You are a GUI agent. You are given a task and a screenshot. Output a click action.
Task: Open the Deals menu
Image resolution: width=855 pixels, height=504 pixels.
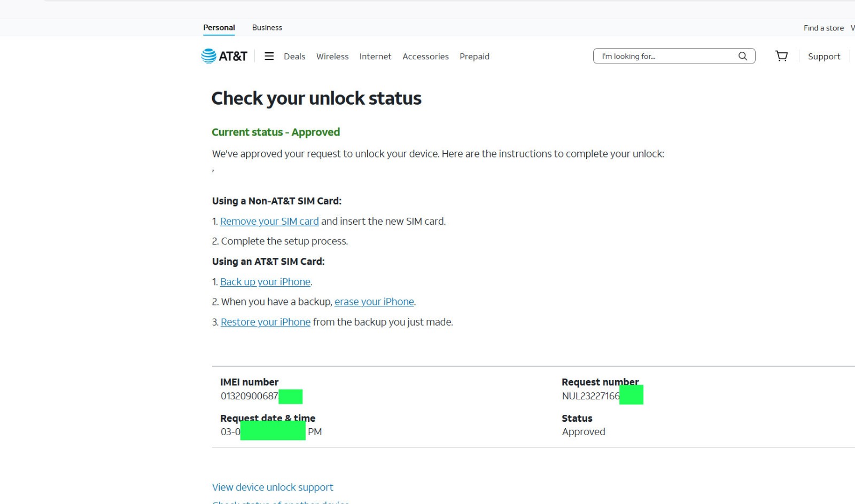[294, 57]
